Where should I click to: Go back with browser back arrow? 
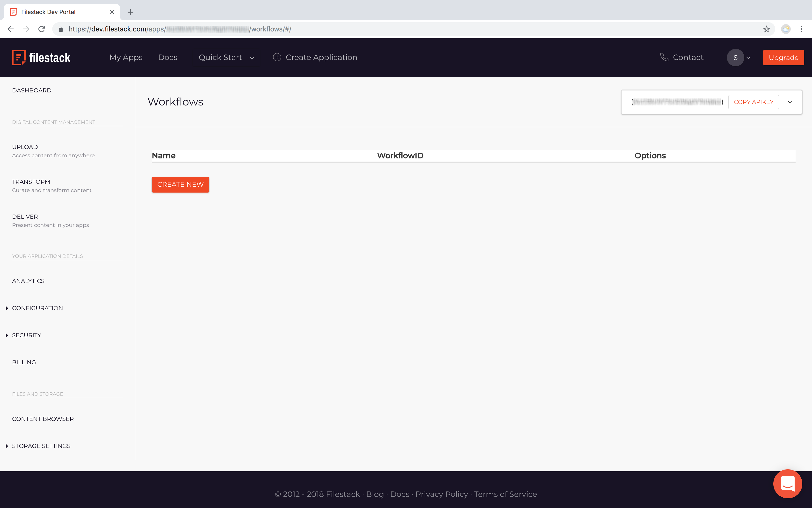(10, 29)
